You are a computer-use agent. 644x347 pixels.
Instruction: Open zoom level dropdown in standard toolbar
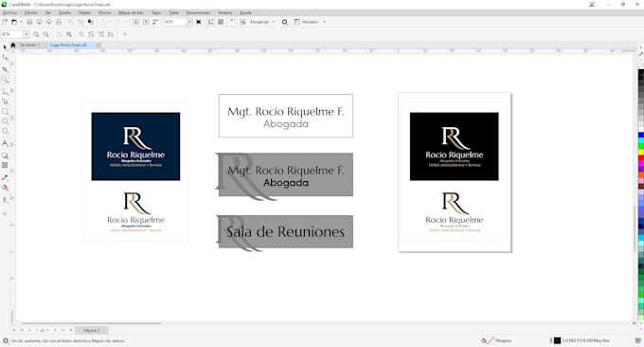(189, 22)
